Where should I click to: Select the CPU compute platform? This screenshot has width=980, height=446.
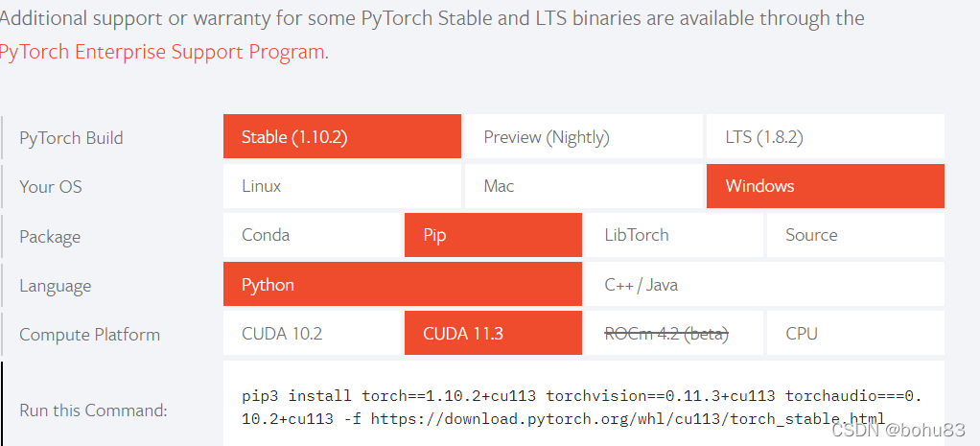pyautogui.click(x=854, y=334)
